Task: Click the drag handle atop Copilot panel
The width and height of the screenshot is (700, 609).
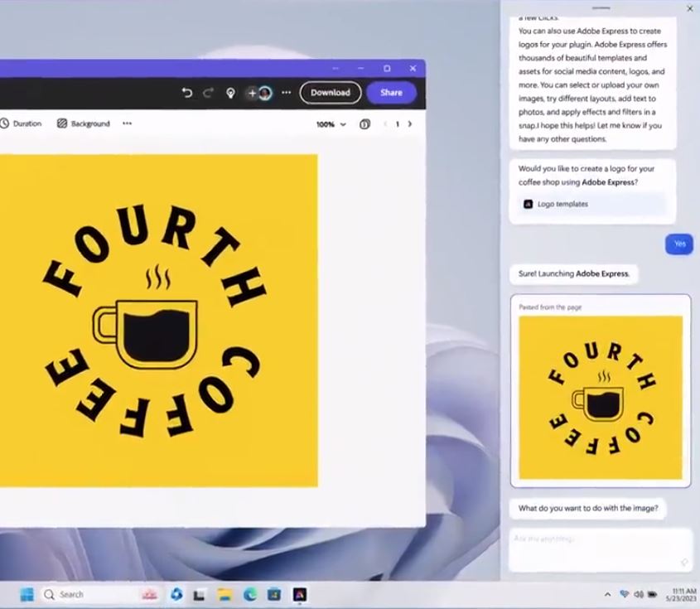Action: point(601,8)
